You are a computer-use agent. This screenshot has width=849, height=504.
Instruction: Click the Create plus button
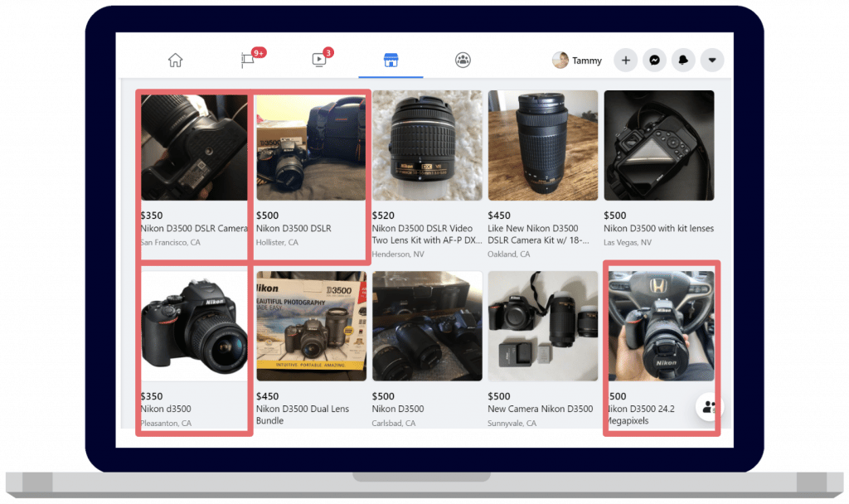point(625,60)
